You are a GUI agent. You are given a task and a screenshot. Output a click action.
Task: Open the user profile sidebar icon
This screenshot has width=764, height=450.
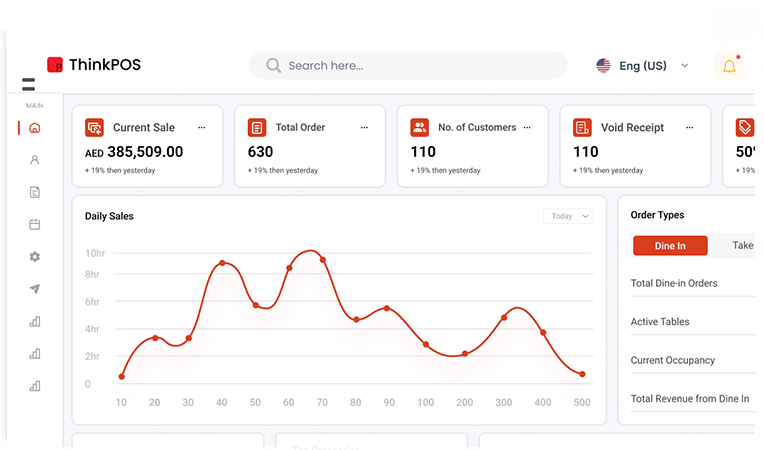pyautogui.click(x=35, y=160)
